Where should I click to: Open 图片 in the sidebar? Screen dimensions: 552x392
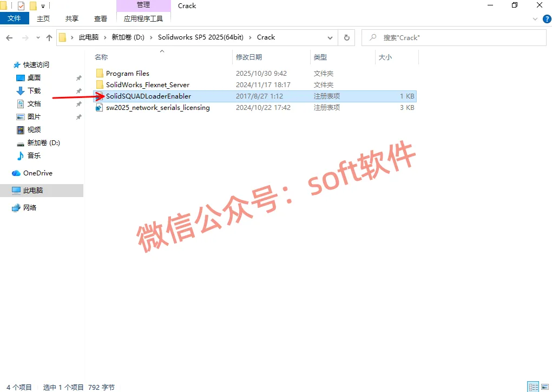[34, 116]
